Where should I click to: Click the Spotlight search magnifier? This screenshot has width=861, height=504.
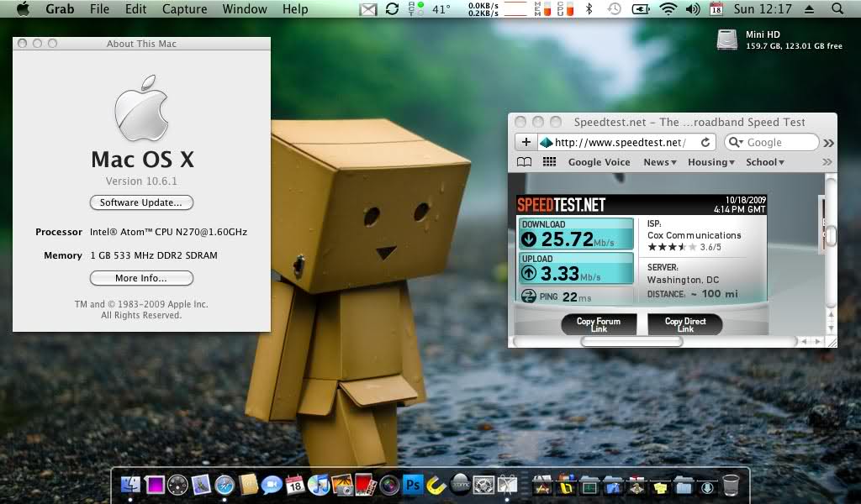(837, 8)
